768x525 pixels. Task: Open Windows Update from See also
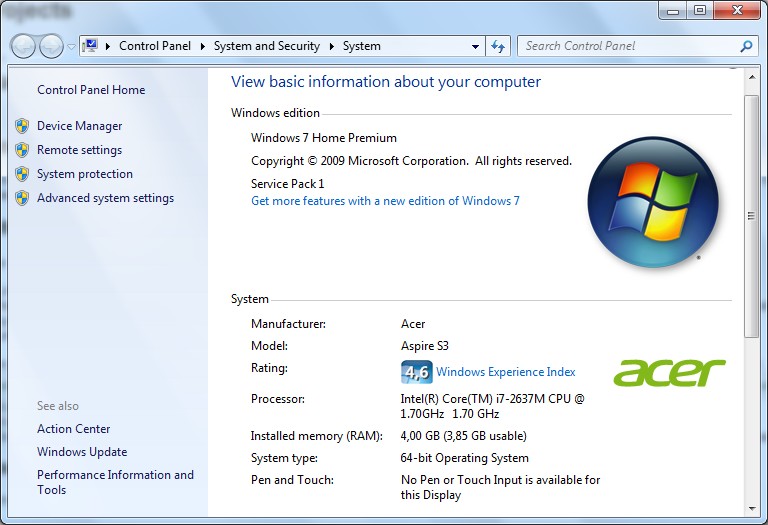[82, 452]
